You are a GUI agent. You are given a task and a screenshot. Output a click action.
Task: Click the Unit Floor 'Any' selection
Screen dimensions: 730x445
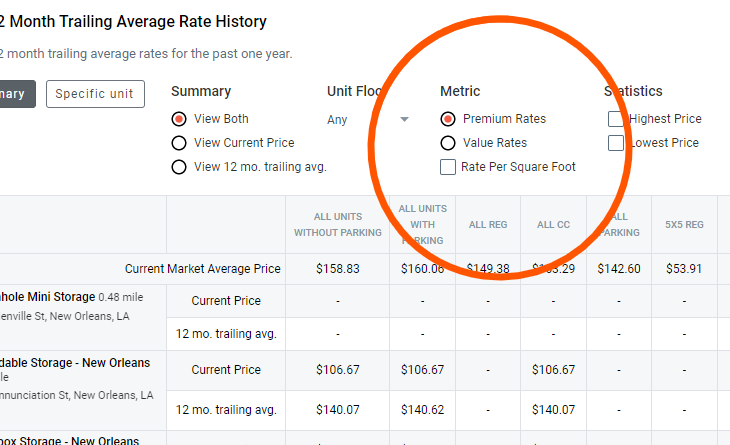[x=338, y=120]
